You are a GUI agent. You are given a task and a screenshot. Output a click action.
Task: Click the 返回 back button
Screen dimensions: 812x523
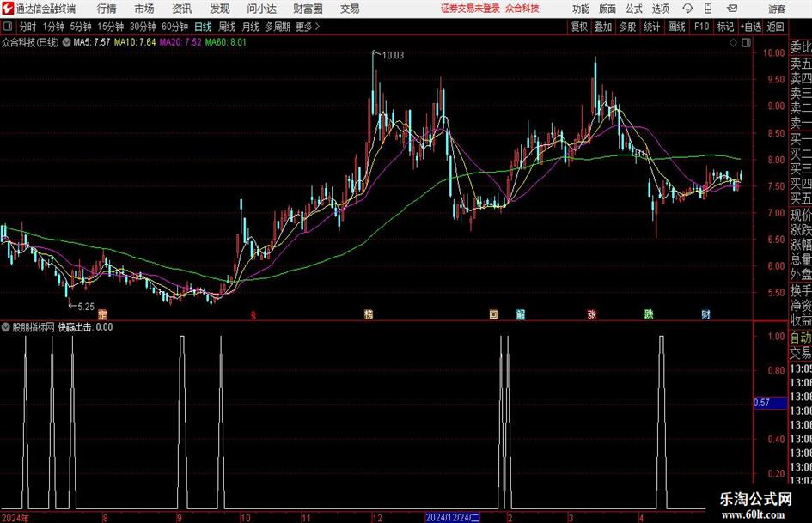tap(775, 27)
